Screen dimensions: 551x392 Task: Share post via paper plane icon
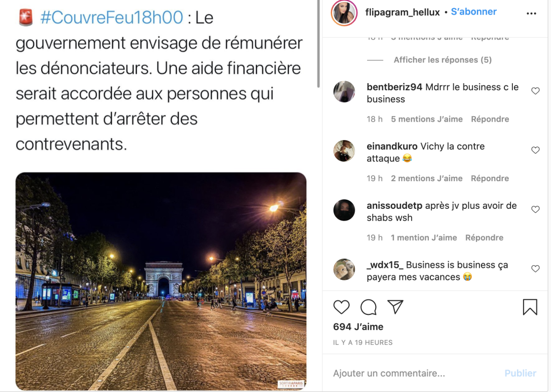tap(395, 307)
